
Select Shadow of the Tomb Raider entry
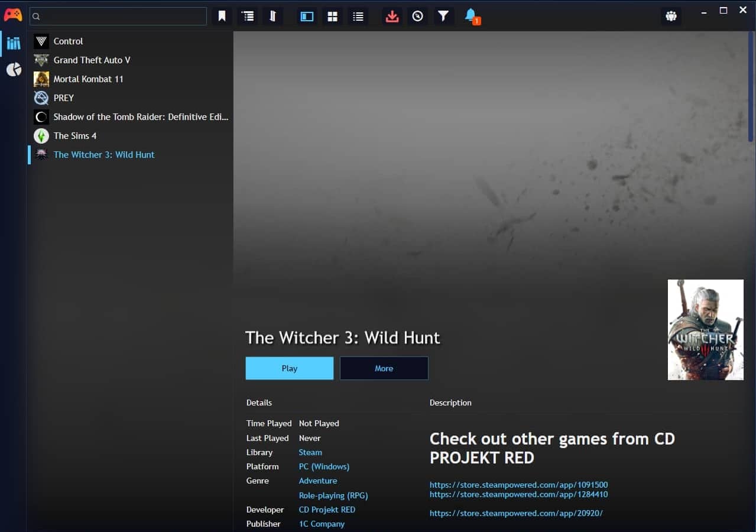pos(130,117)
